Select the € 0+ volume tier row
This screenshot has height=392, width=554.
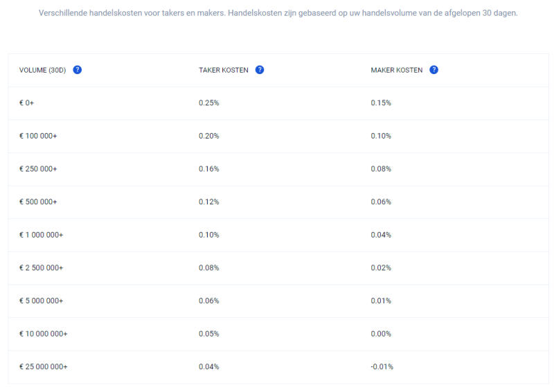(28, 103)
